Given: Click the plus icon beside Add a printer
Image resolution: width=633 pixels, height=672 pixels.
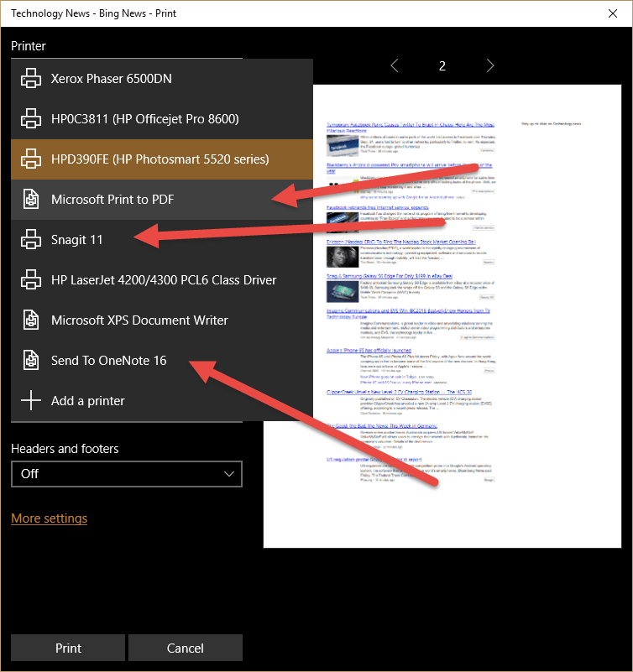Looking at the screenshot, I should 31,401.
